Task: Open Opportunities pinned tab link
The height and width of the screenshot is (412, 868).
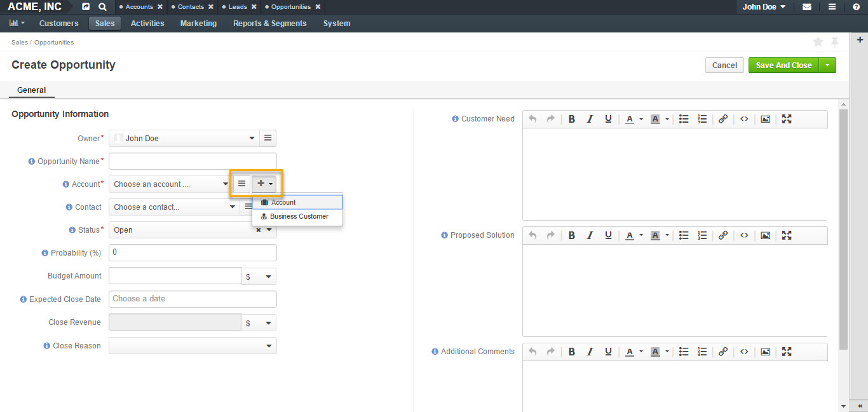Action: pyautogui.click(x=291, y=7)
